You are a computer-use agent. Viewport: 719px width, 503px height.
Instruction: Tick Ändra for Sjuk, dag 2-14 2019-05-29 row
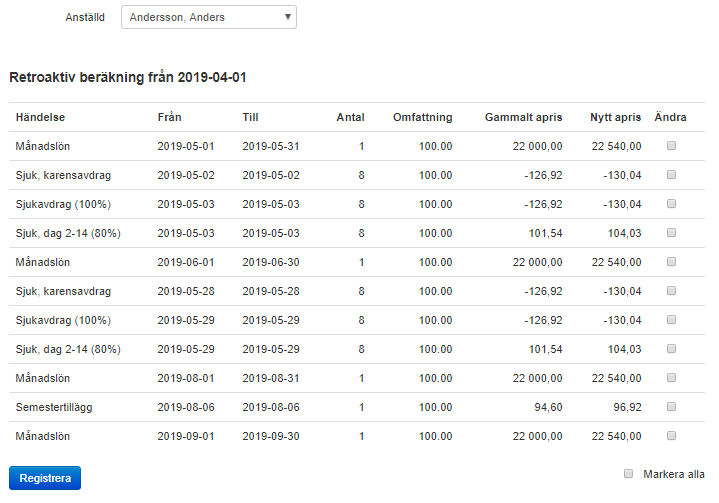(671, 349)
